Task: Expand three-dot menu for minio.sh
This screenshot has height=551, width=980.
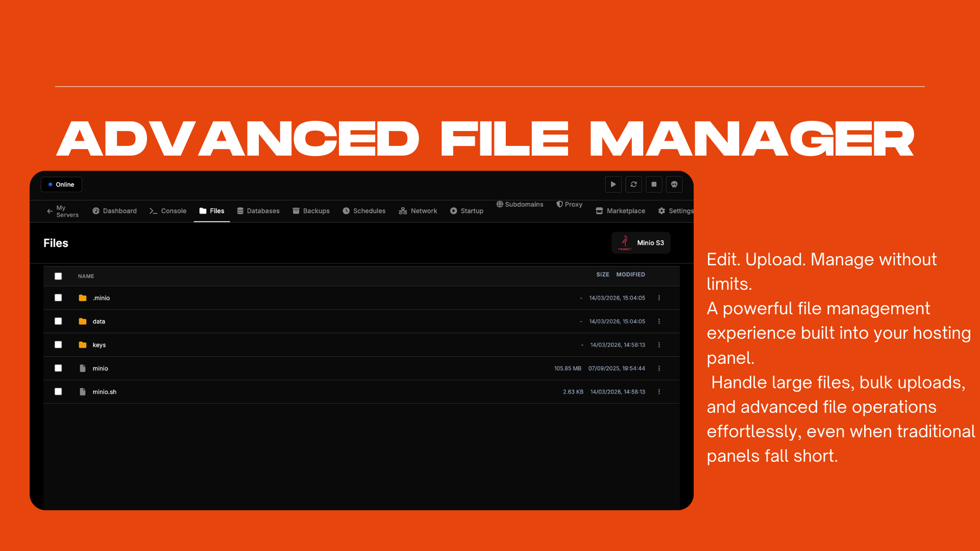Action: [659, 392]
